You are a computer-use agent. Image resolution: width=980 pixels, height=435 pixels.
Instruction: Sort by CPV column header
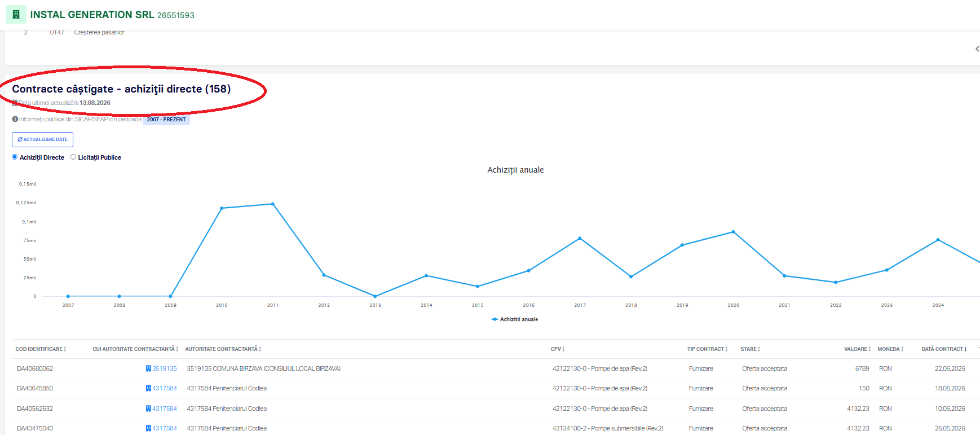click(558, 349)
